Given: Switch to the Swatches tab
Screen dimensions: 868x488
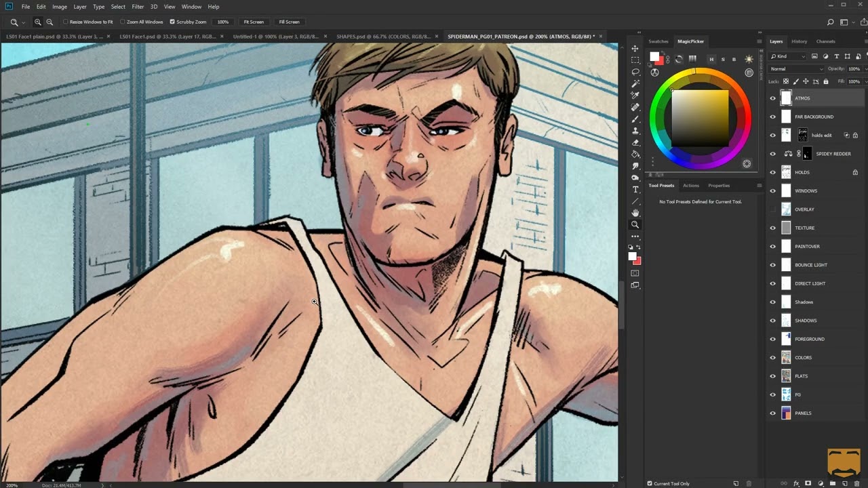Looking at the screenshot, I should click(658, 41).
